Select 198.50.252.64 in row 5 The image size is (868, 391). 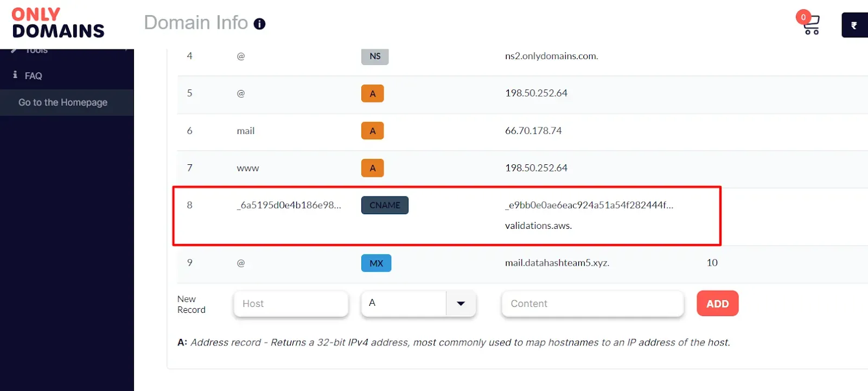click(x=536, y=93)
